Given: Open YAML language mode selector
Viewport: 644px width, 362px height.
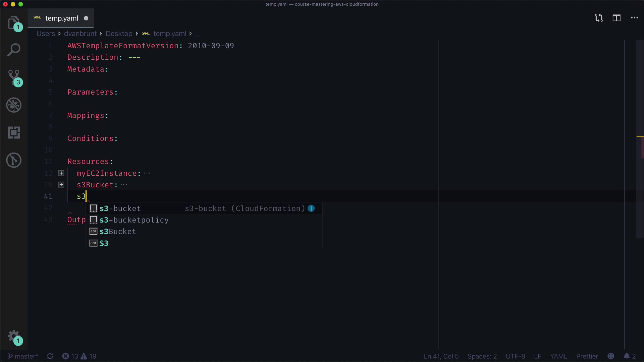Looking at the screenshot, I should pyautogui.click(x=558, y=356).
